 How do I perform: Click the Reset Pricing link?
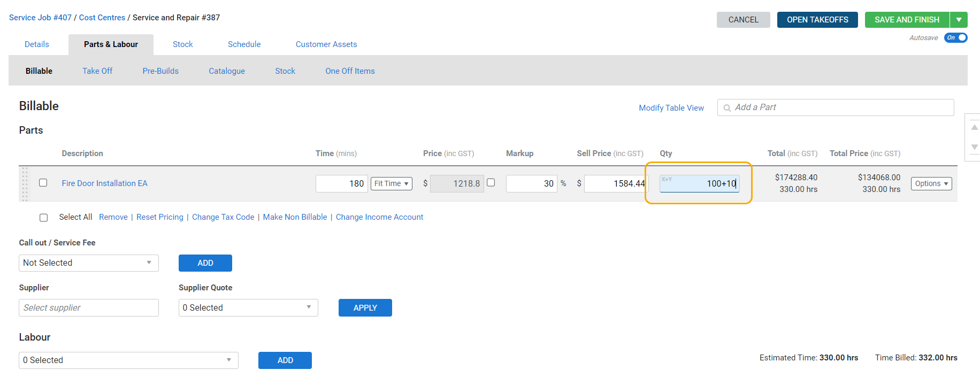pyautogui.click(x=159, y=217)
